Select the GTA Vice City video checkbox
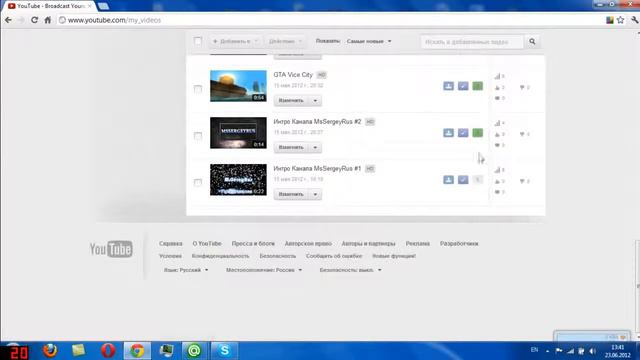The height and width of the screenshot is (360, 640). [198, 89]
